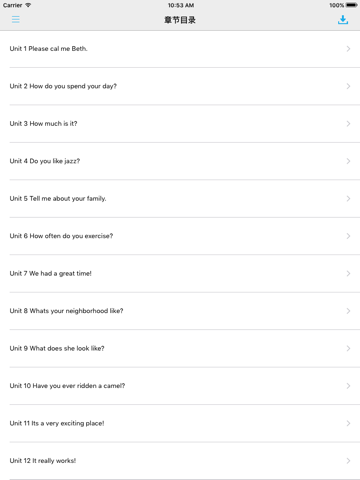
Task: Choose Unit 12 It really works
Action: 180,461
